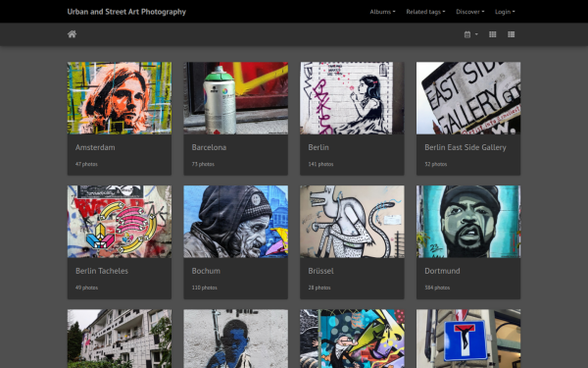Click the Bochum album title

pyautogui.click(x=206, y=271)
